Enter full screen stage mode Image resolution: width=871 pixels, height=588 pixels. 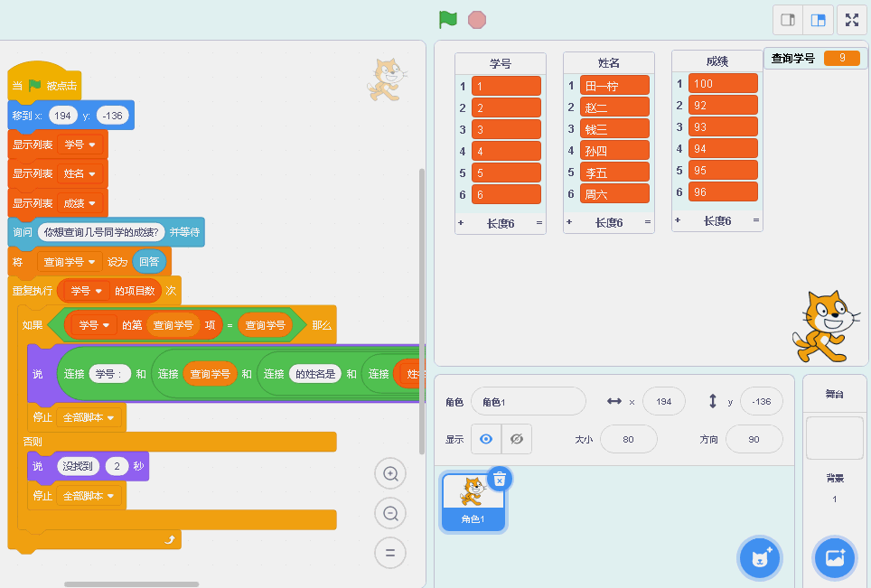851,20
